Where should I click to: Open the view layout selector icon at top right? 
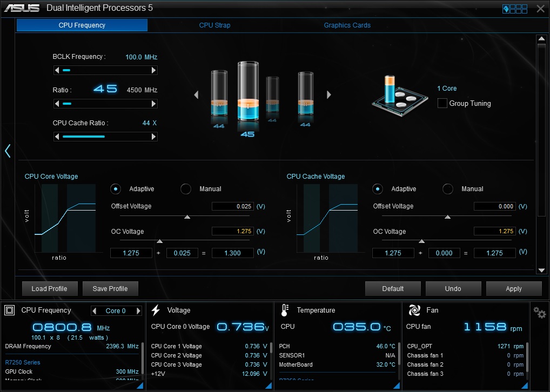pos(515,9)
